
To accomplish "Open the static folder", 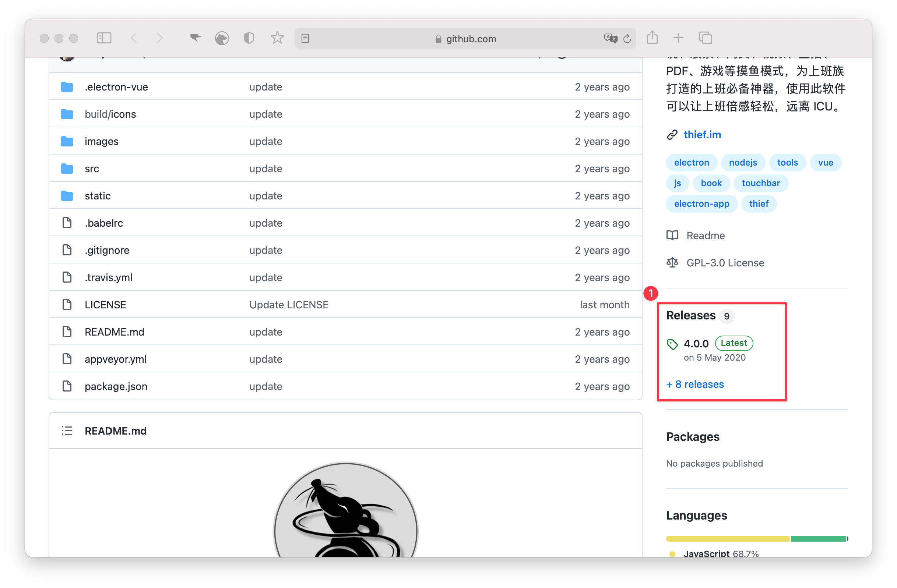I will (97, 196).
